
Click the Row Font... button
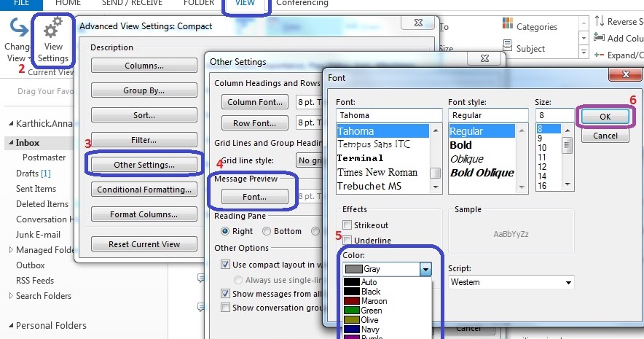tap(255, 123)
